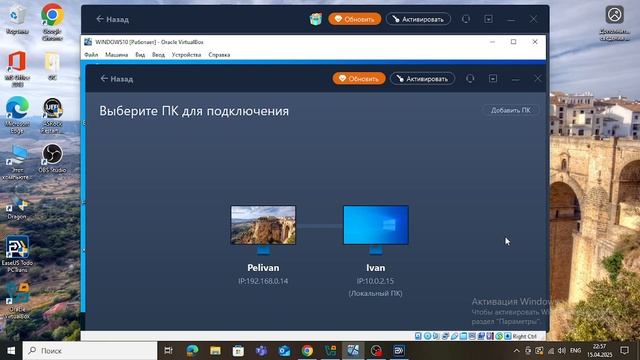Click Добавить ПК button
The height and width of the screenshot is (360, 640).
(x=511, y=110)
